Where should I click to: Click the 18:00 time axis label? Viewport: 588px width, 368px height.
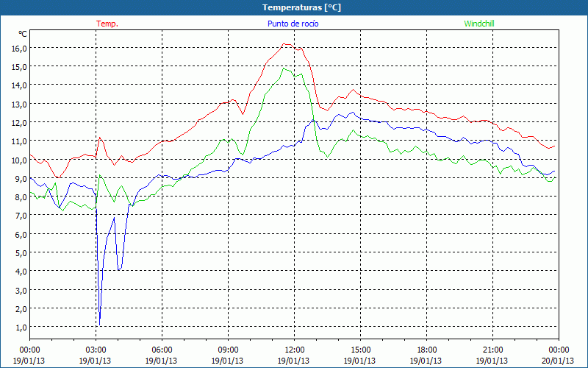pos(426,350)
